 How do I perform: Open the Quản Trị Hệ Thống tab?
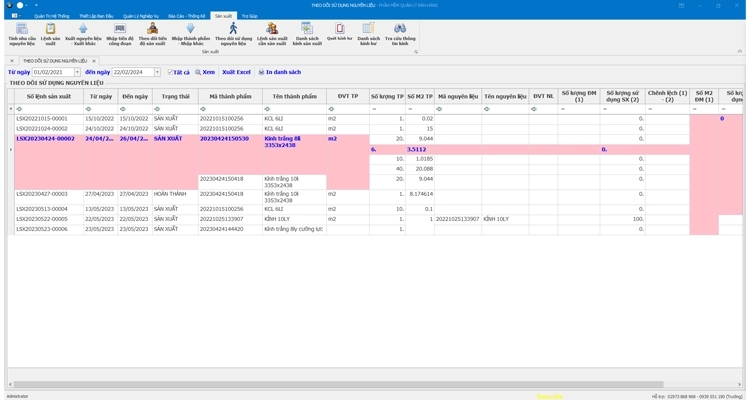[x=52, y=16]
